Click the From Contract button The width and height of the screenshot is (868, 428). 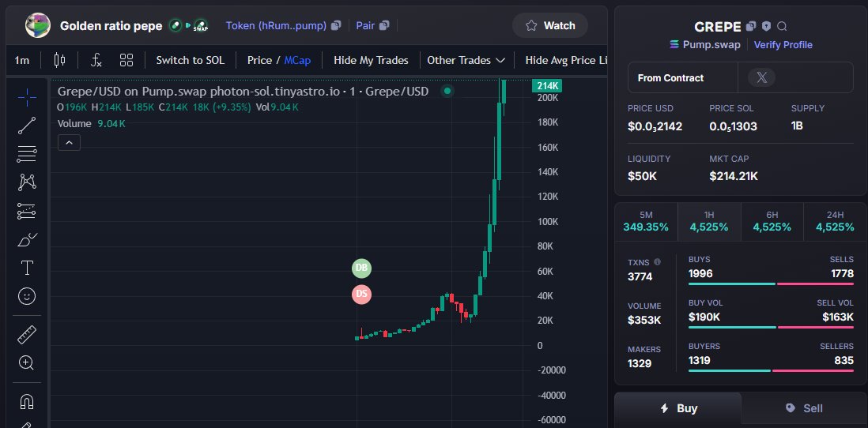(682, 78)
